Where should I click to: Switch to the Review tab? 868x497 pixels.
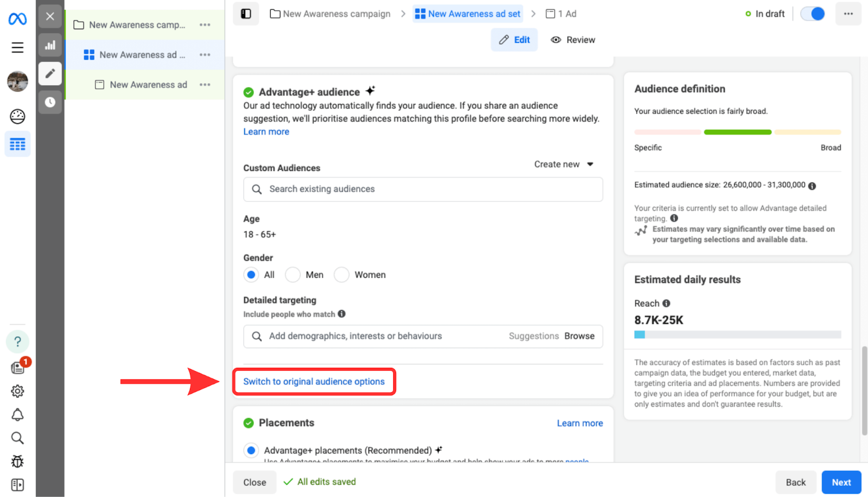pos(573,40)
